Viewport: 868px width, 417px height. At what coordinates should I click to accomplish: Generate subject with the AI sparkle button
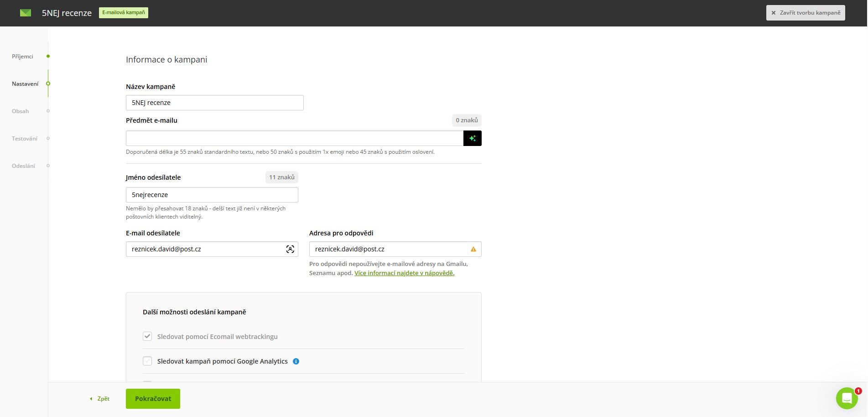point(473,138)
